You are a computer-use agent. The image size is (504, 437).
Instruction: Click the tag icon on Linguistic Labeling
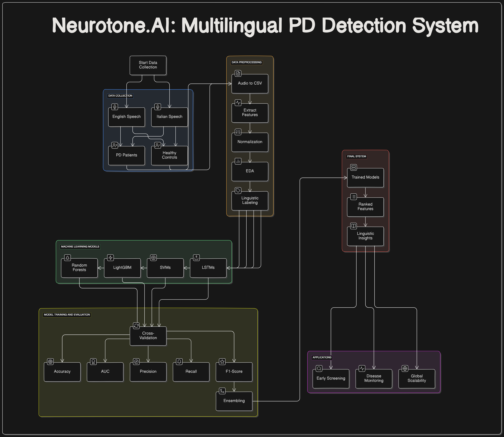tap(238, 190)
